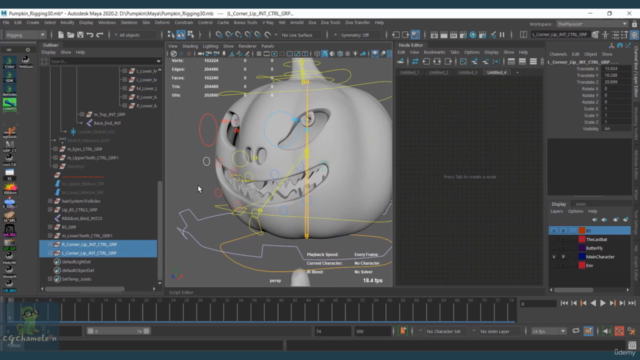
Task: Enable snap to curves magnet icon
Action: (x=229, y=35)
